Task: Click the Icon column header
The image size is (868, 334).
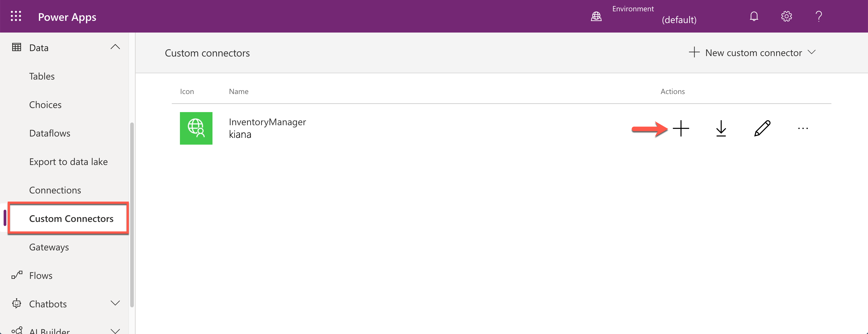Action: tap(187, 91)
